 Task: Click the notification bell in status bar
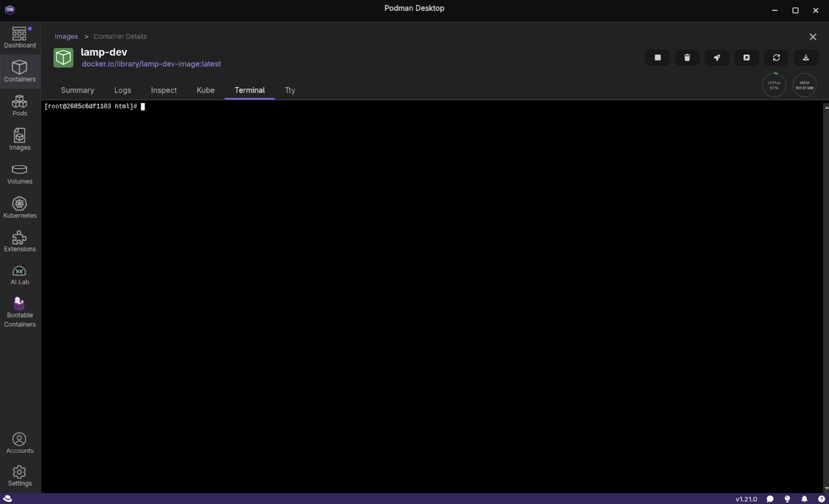pyautogui.click(x=804, y=499)
